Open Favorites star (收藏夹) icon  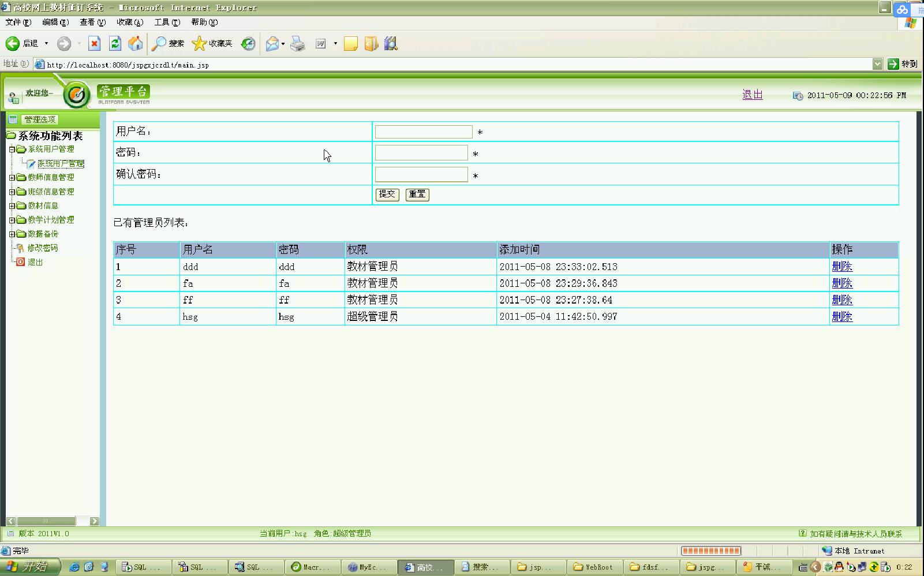[199, 43]
